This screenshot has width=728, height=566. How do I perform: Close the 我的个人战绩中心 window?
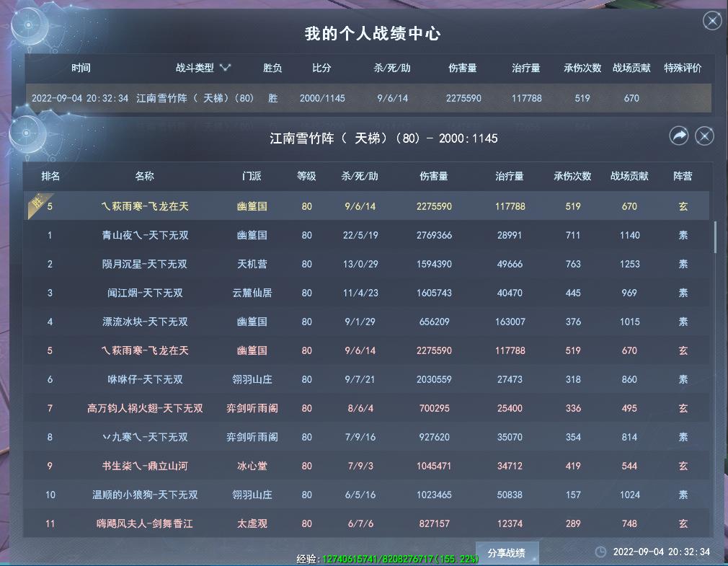pos(712,21)
